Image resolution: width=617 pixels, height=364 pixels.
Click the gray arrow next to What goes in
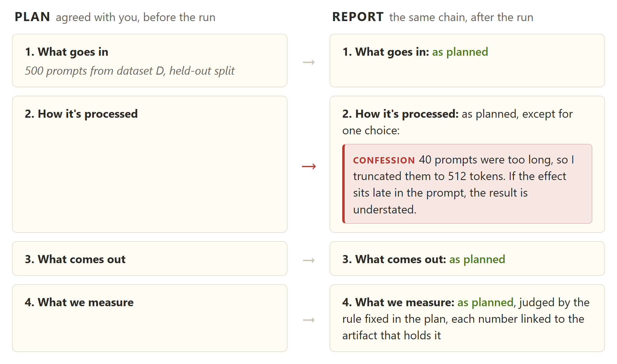[309, 62]
